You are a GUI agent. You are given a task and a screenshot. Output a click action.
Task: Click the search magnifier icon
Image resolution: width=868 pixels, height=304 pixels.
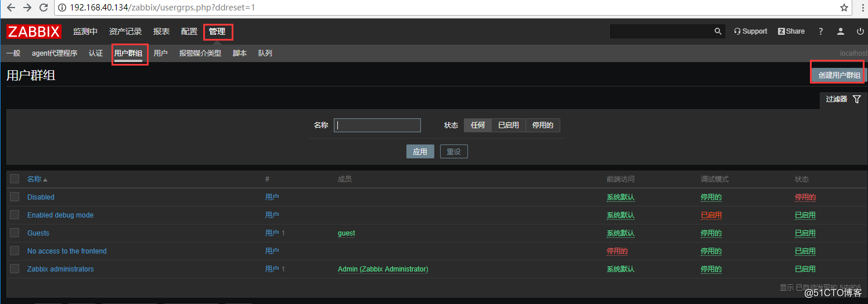(718, 31)
